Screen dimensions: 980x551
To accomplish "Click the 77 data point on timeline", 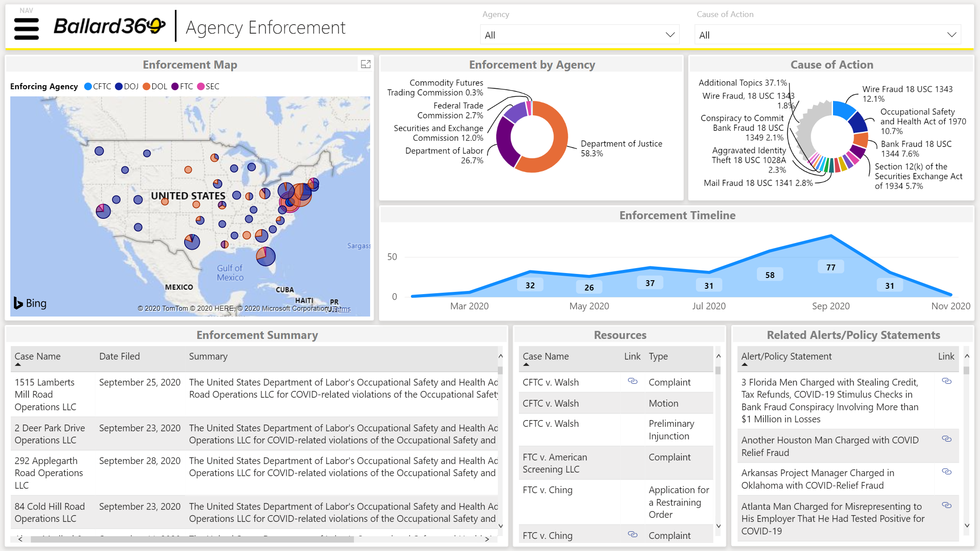I will pyautogui.click(x=831, y=236).
